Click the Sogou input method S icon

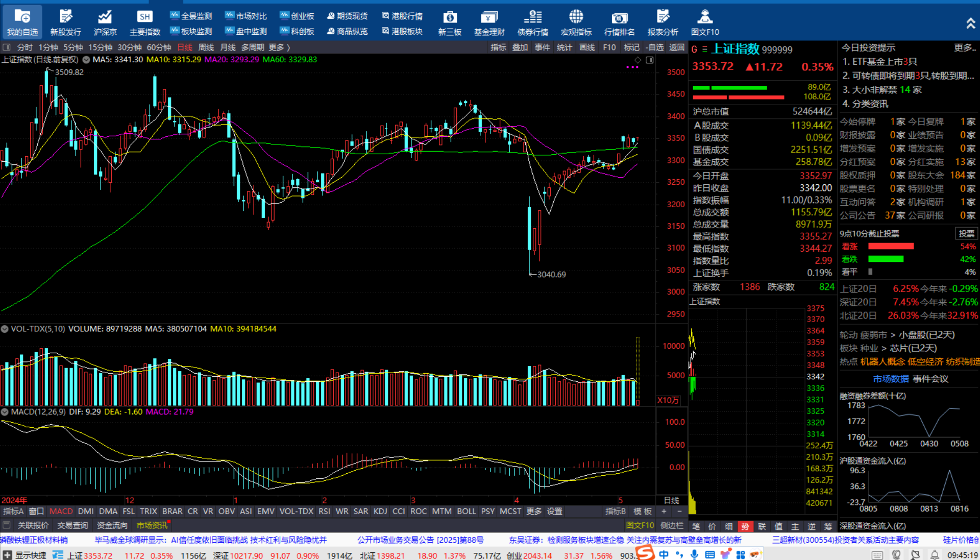645,553
